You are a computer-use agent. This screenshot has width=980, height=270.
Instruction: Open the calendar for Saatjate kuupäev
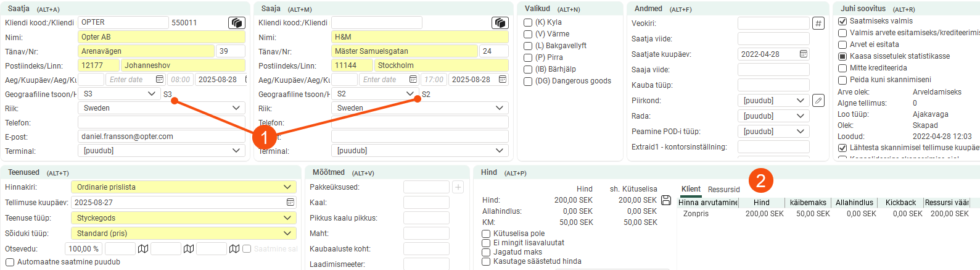pos(803,54)
